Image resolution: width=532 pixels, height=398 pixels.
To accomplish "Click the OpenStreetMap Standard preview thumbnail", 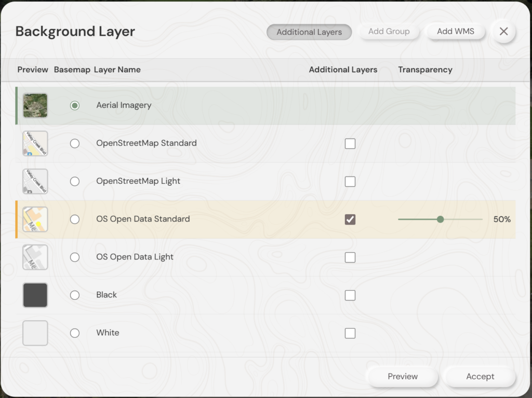I will click(x=35, y=143).
